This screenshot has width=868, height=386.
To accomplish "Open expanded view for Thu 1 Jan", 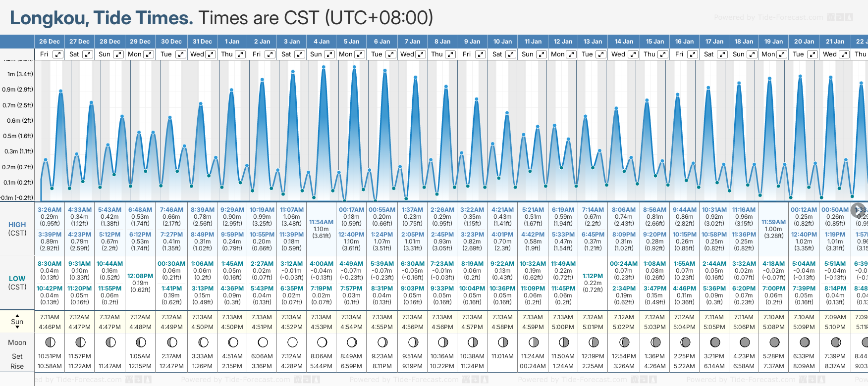I will pyautogui.click(x=240, y=54).
